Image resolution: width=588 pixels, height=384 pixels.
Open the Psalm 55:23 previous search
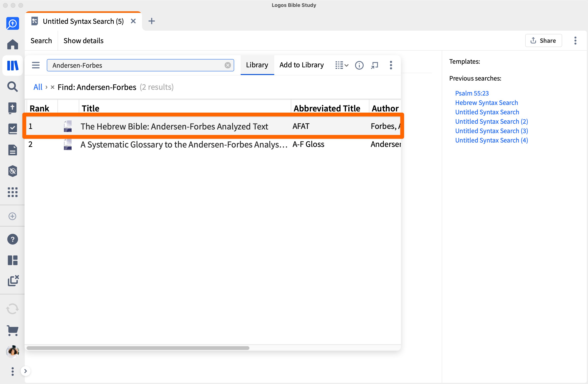[x=472, y=93]
